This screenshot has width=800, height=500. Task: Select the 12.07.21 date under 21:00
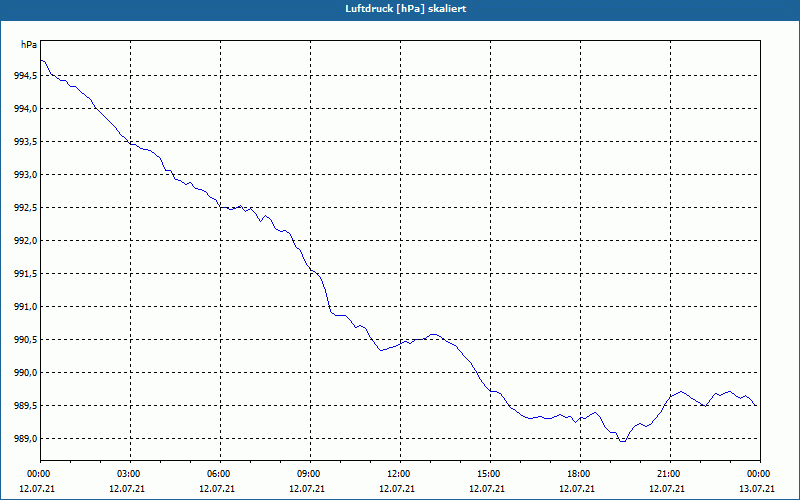click(x=667, y=489)
